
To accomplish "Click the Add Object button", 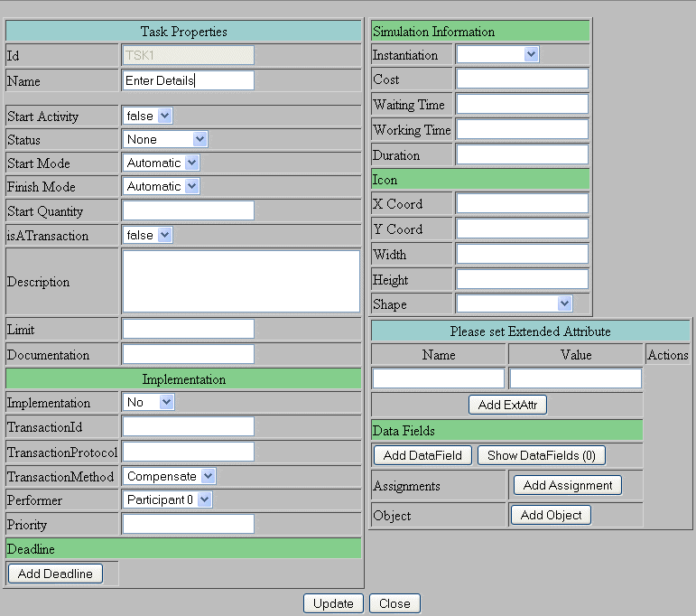I will (552, 515).
